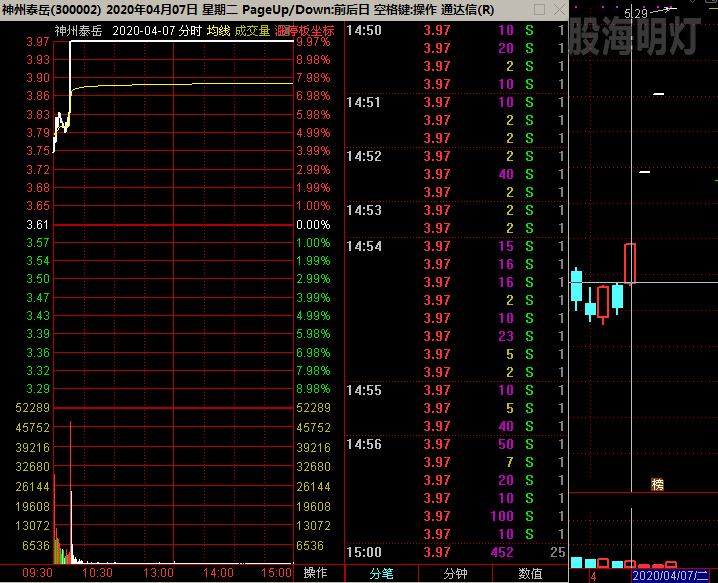
Task: Click the tick row with volume 23
Action: [456, 336]
